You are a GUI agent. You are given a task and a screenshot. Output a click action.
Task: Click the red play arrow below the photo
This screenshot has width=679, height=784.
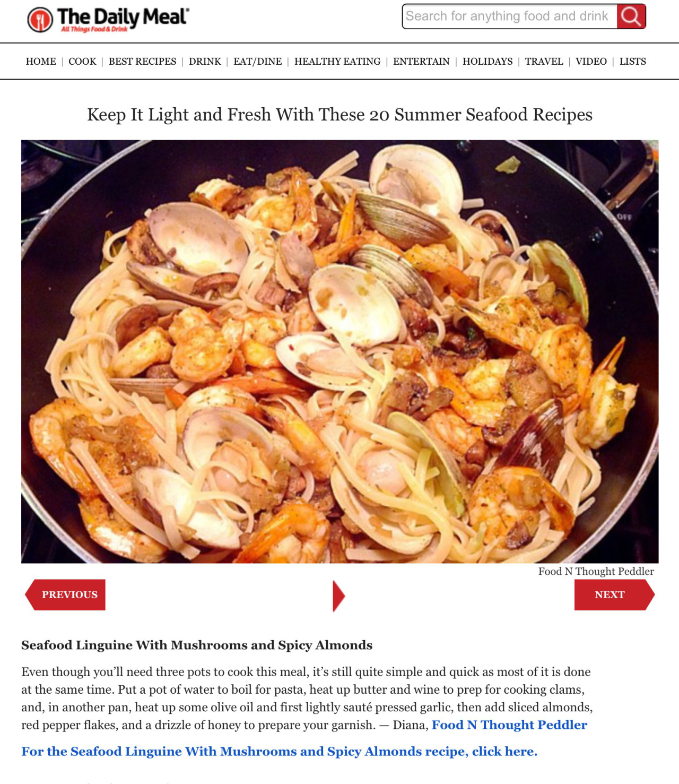click(338, 596)
